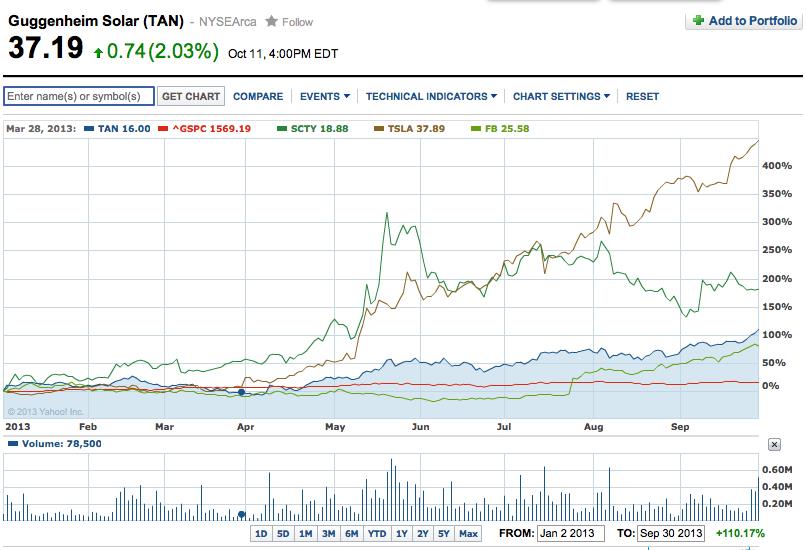Screen dimensions: 806x550
Task: Click the TSLA brown legend swatch
Action: 379,129
